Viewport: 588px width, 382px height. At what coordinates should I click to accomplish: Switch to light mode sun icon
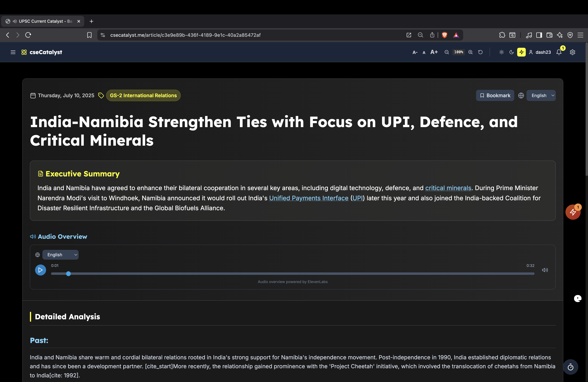pos(501,52)
